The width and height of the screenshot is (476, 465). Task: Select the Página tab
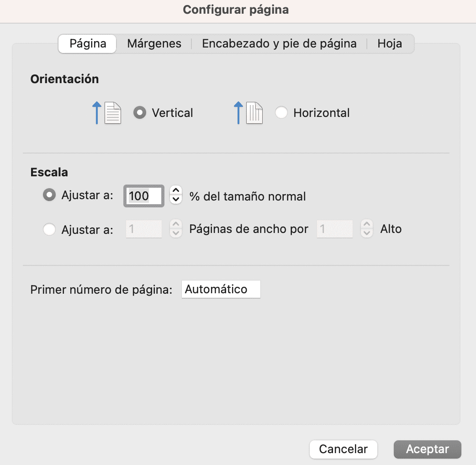(87, 43)
